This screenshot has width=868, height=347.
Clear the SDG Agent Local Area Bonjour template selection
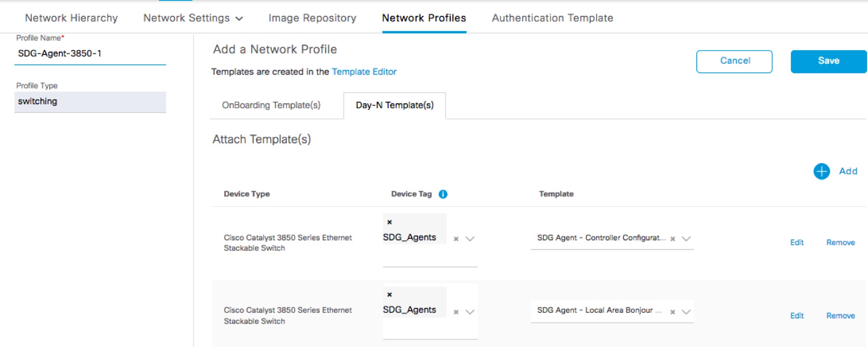tap(672, 312)
